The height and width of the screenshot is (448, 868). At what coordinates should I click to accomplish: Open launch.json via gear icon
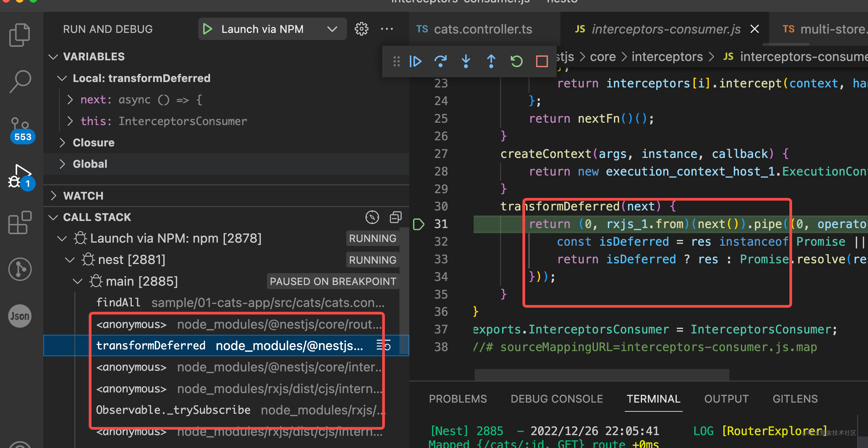click(361, 29)
